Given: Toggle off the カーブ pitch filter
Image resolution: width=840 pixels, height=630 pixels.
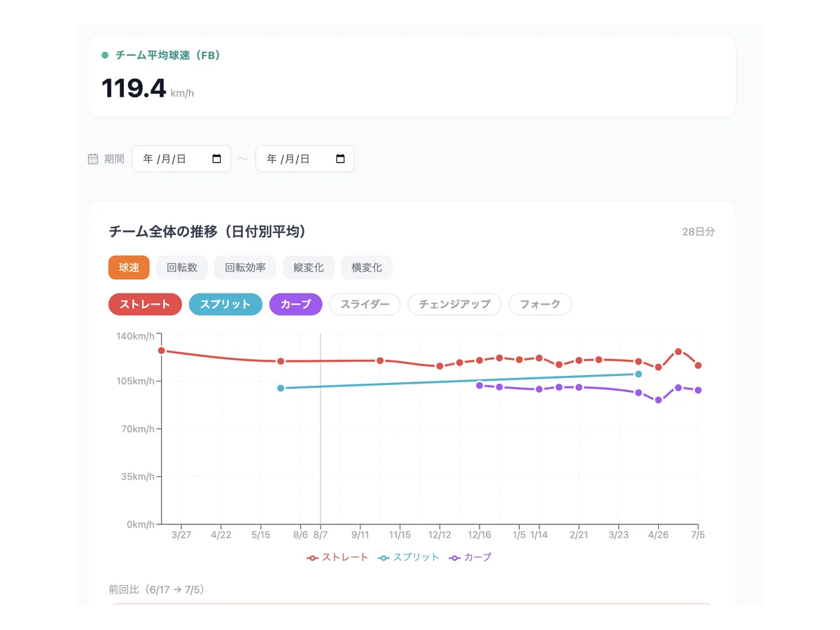Looking at the screenshot, I should click(x=295, y=304).
